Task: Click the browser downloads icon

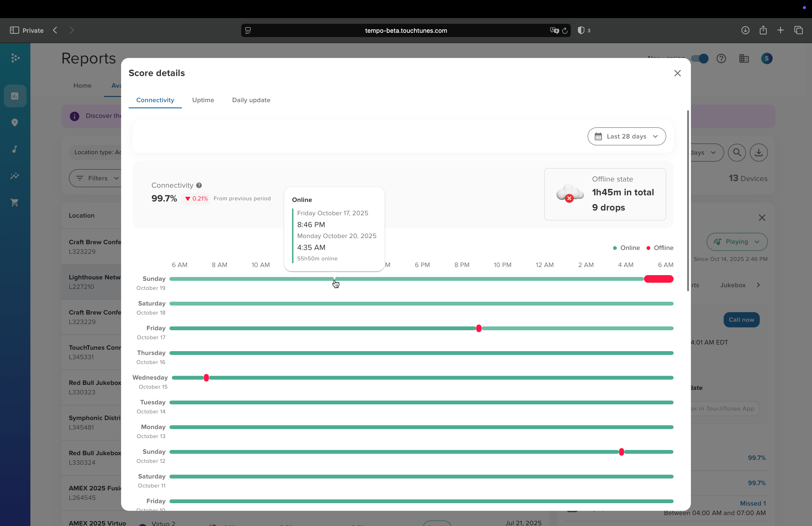Action: click(x=745, y=30)
